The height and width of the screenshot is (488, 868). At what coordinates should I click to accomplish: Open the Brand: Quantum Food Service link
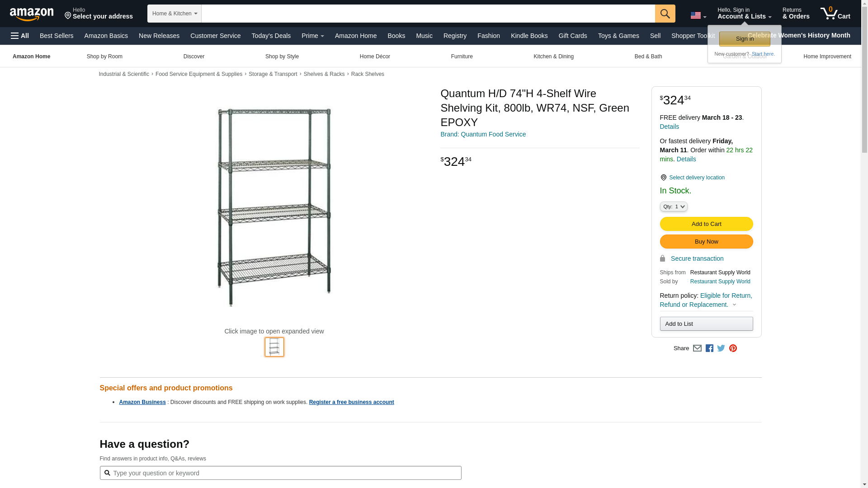coord(483,134)
